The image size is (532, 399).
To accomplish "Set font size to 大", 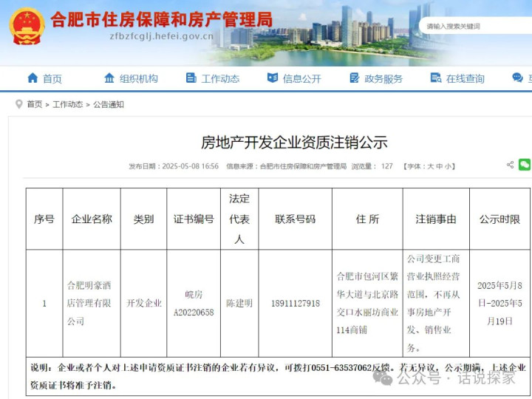I will (431, 166).
